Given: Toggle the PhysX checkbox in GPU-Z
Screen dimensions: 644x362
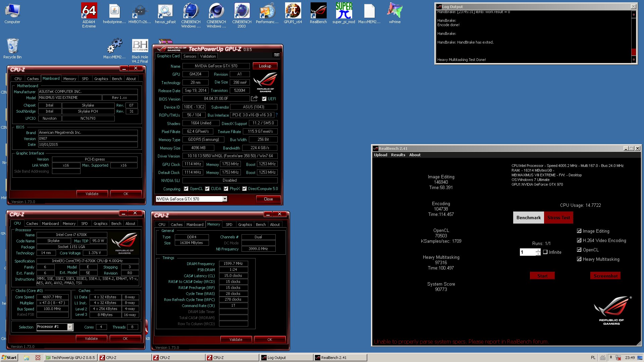Looking at the screenshot, I should point(226,189).
